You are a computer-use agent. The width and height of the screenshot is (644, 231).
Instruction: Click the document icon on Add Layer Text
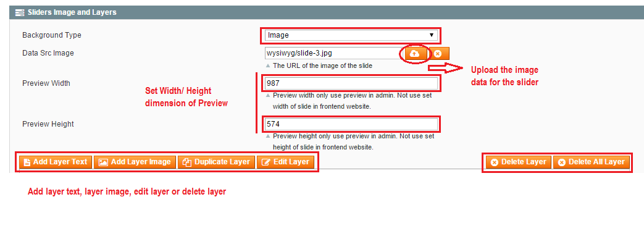tap(27, 162)
